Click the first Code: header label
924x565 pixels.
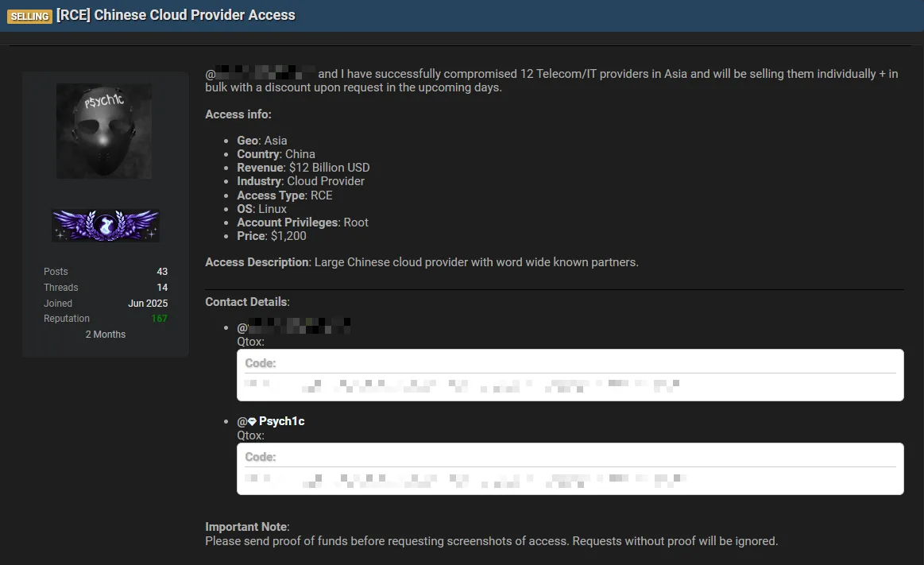[261, 363]
